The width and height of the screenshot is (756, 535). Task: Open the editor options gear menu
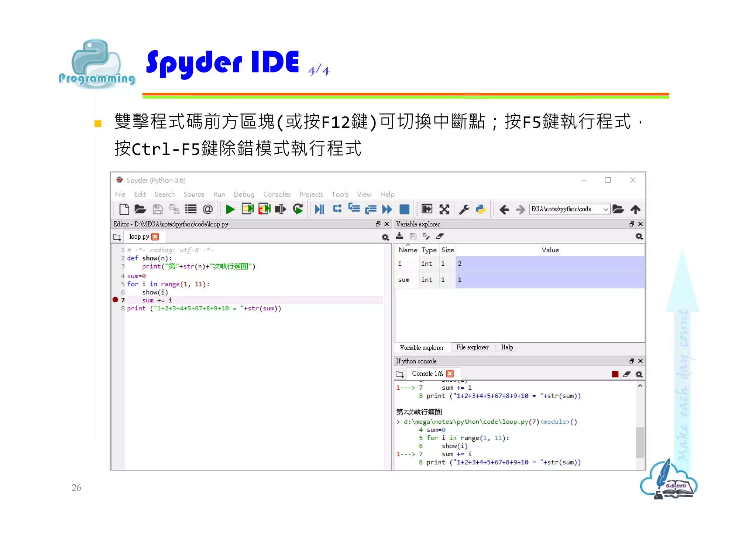point(385,237)
